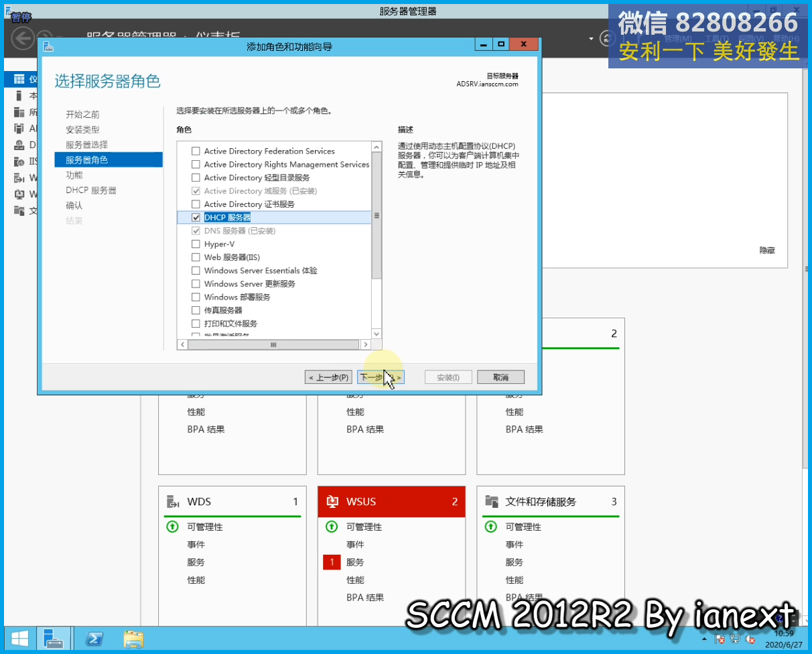Select the All Servers icon in sidebar
Screen dimensions: 812x654
[x=19, y=112]
